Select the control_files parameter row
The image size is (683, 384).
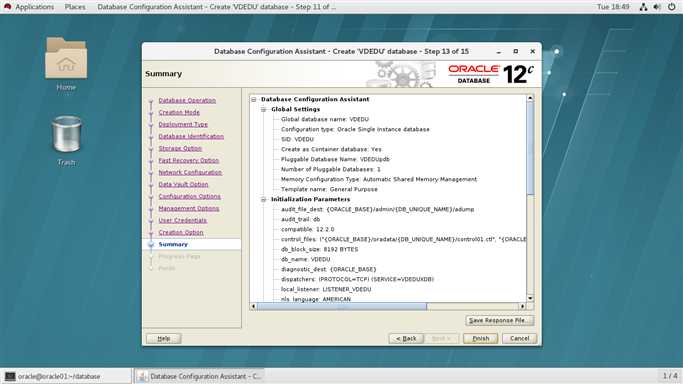403,239
